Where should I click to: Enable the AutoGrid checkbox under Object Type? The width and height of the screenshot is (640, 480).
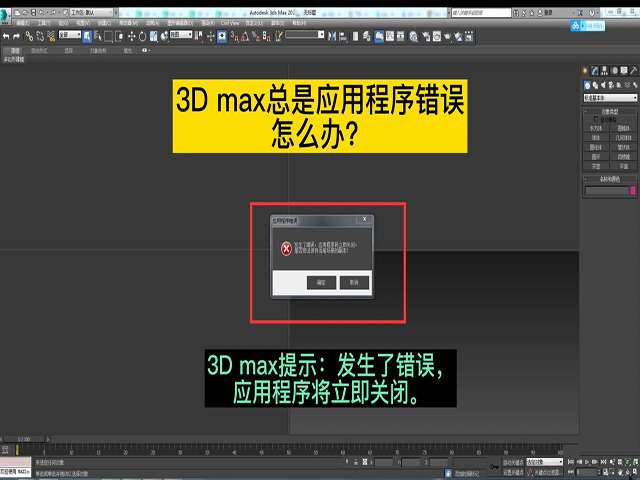(596, 119)
